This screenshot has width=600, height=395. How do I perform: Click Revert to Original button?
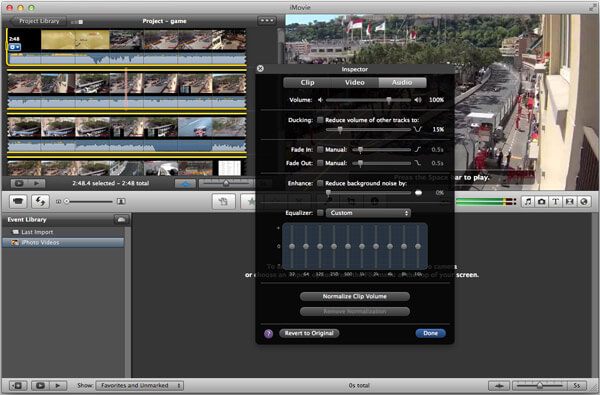[309, 333]
